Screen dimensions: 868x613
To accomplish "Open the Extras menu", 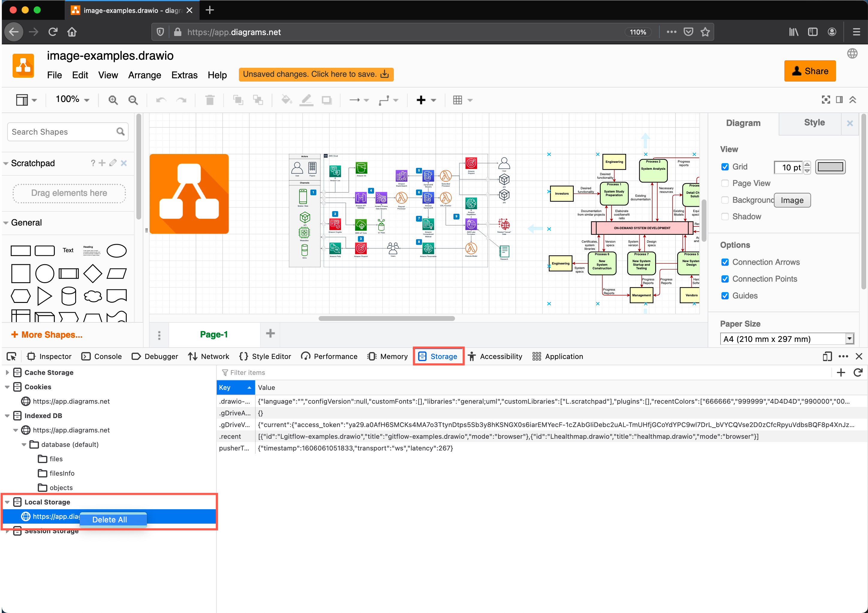I will pyautogui.click(x=185, y=75).
